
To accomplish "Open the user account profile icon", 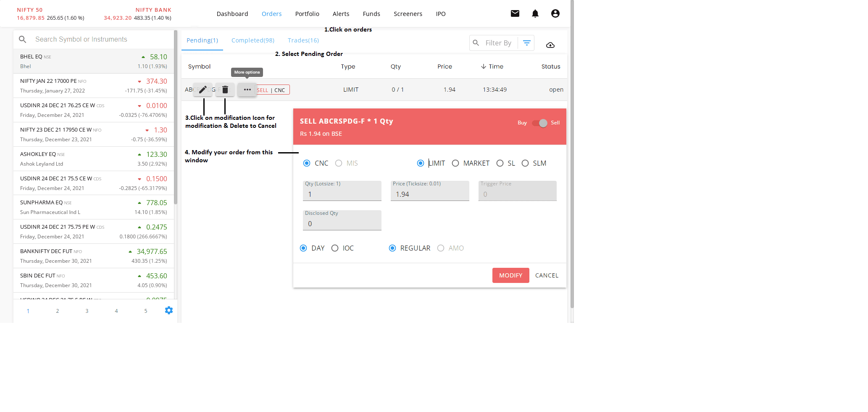I will click(555, 13).
